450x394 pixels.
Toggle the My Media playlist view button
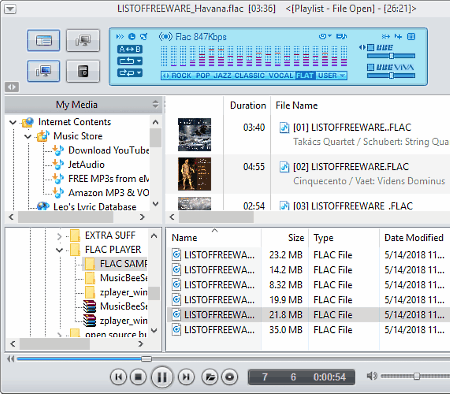[43, 41]
